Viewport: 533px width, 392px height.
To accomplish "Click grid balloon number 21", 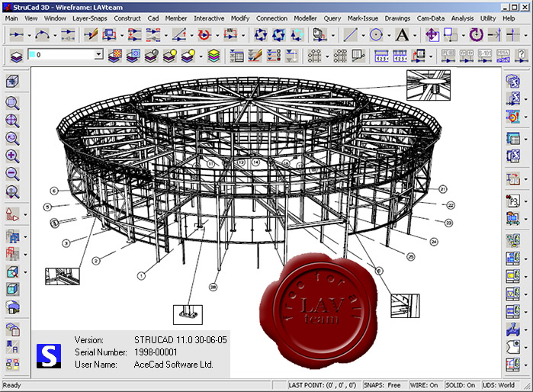I will pos(442,189).
